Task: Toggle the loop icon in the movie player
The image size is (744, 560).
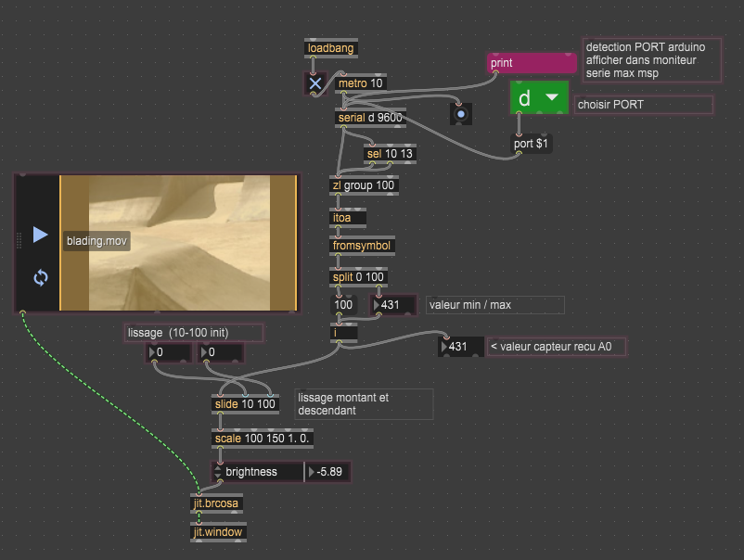Action: tap(40, 277)
